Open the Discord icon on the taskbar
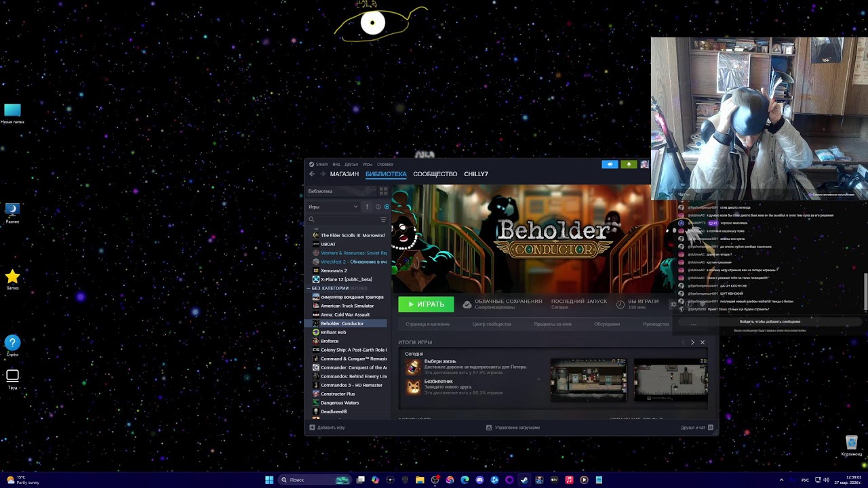Image resolution: width=868 pixels, height=488 pixels. (x=479, y=480)
